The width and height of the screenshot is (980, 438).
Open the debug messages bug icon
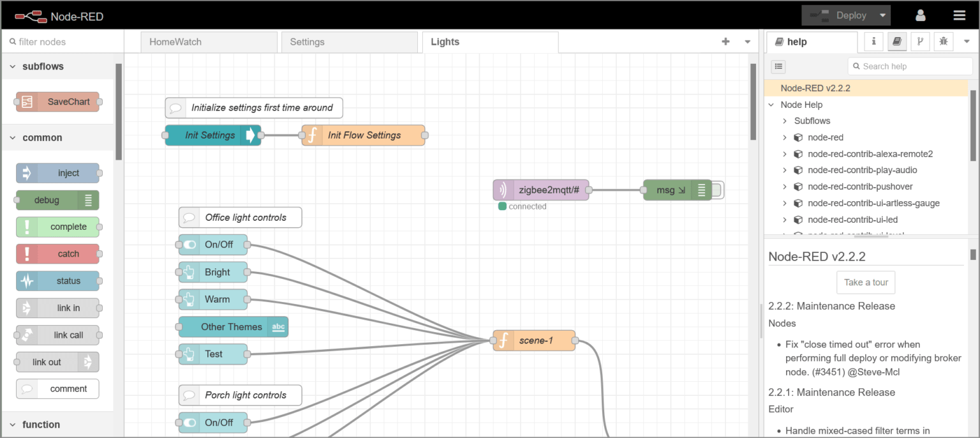(943, 42)
